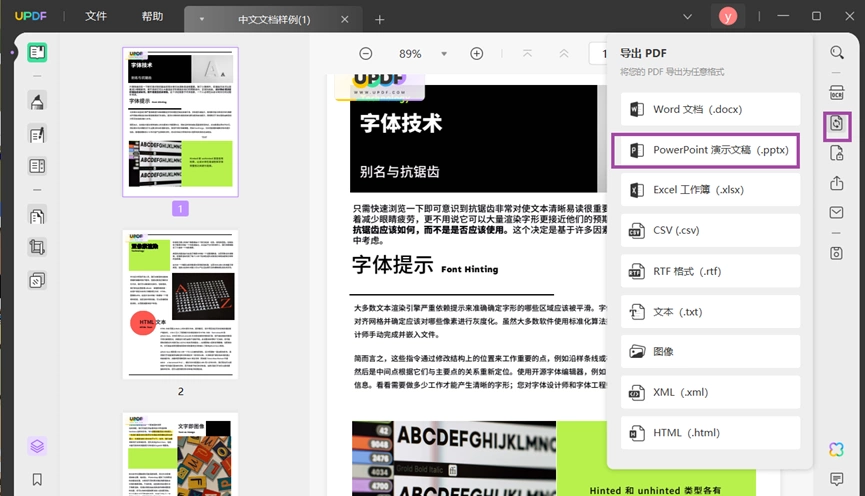The width and height of the screenshot is (865, 496).
Task: Open the bookmark panel icon
Action: click(x=37, y=479)
